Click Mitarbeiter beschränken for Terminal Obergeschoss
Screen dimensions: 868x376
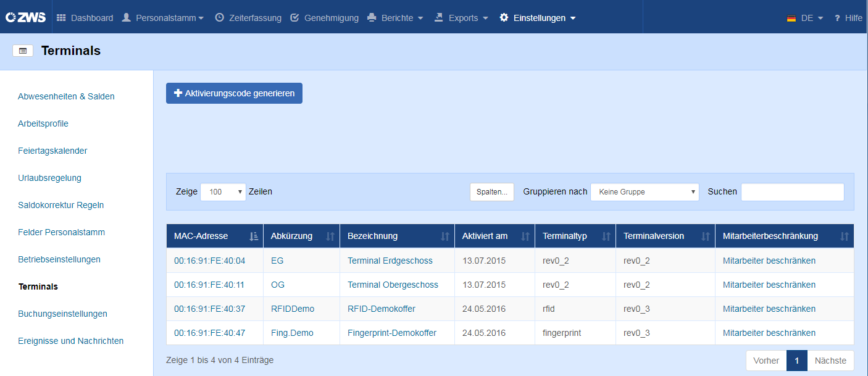click(769, 285)
